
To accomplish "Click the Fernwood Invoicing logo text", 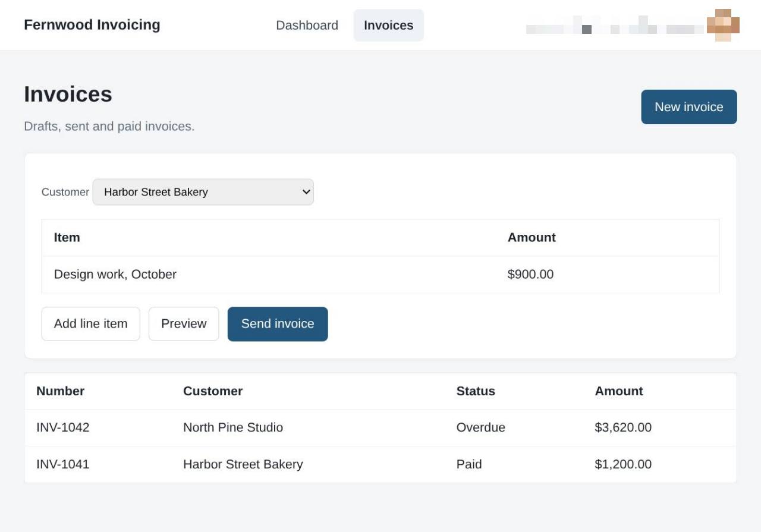I will tap(92, 25).
